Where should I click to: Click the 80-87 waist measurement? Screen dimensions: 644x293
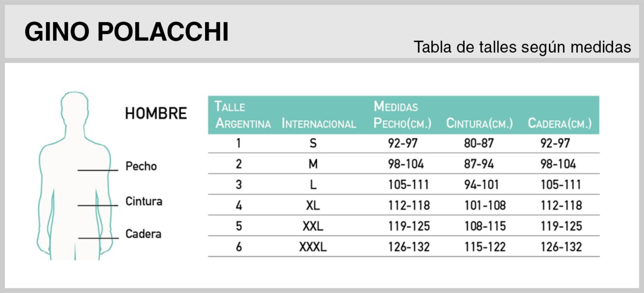click(x=479, y=143)
